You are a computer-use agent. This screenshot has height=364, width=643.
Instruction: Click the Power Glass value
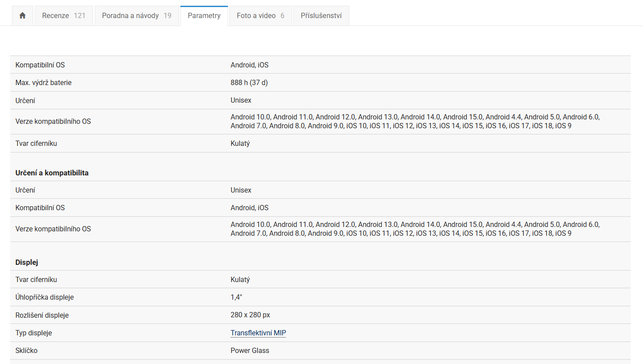250,350
